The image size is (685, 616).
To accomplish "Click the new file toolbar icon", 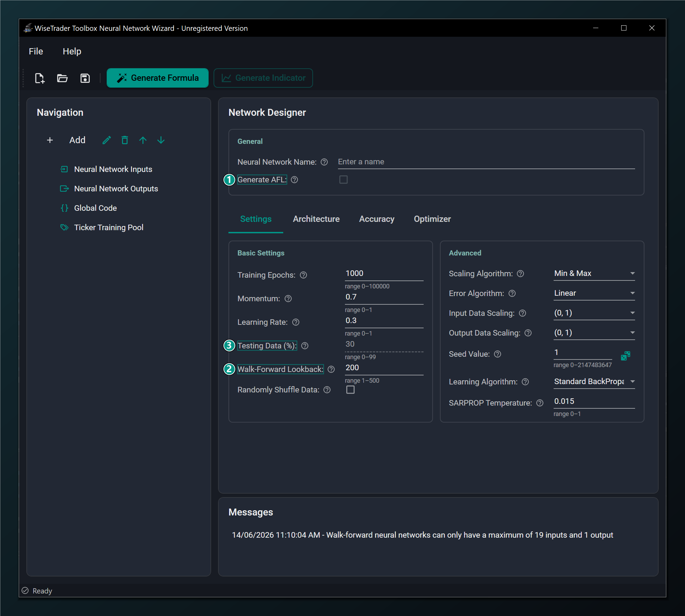I will pos(40,78).
